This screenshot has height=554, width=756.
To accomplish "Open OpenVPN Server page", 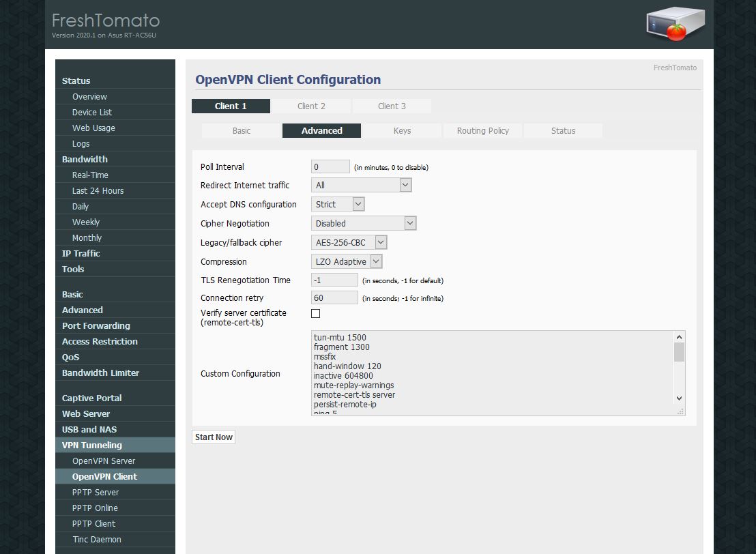I will pos(115,461).
